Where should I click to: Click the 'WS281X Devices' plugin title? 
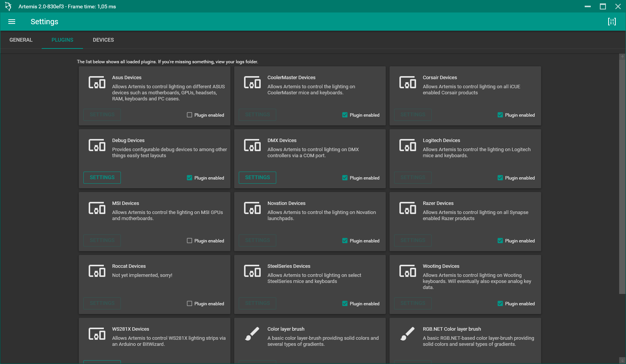131,329
